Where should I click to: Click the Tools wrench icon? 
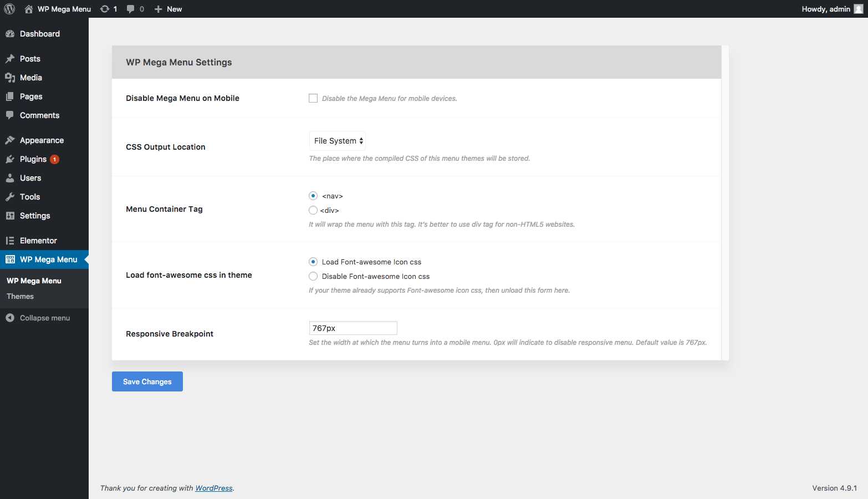click(x=10, y=197)
